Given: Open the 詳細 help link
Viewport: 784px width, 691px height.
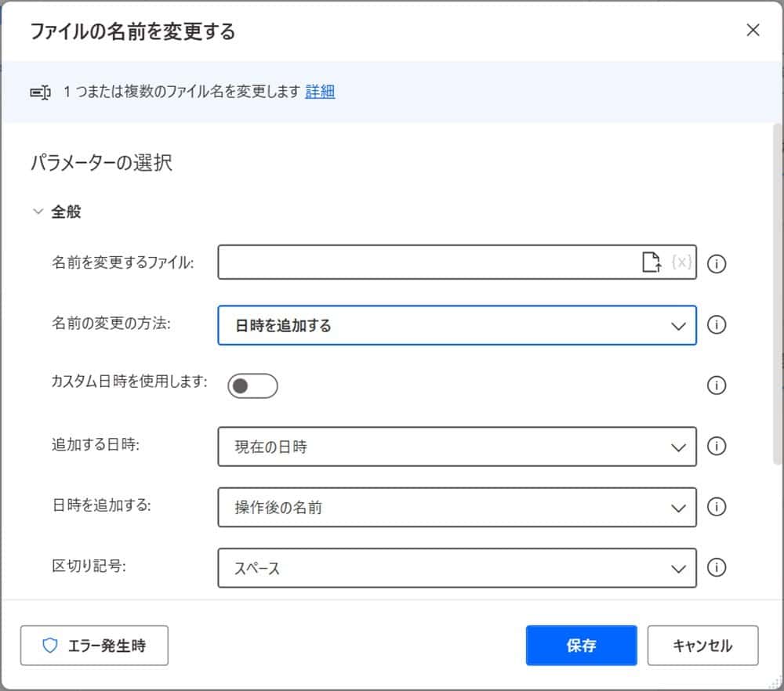Looking at the screenshot, I should tap(320, 92).
